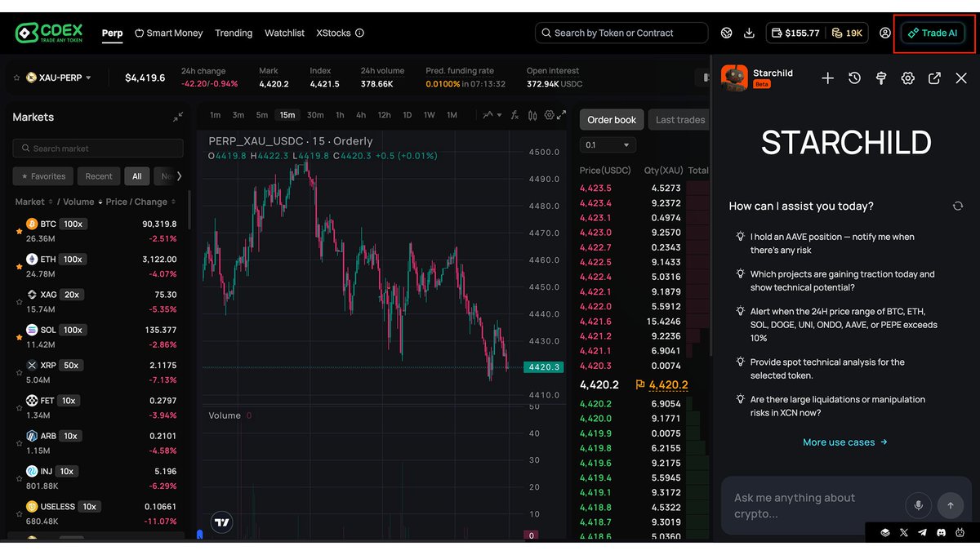This screenshot has width=980, height=555.
Task: Open the Telegram footer icon
Action: pyautogui.click(x=922, y=532)
